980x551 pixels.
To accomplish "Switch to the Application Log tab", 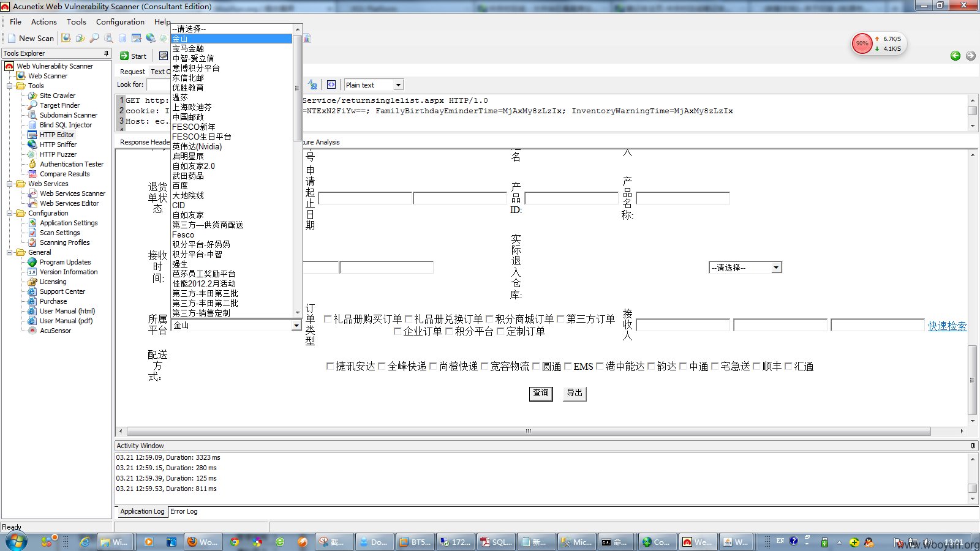I will pyautogui.click(x=142, y=511).
